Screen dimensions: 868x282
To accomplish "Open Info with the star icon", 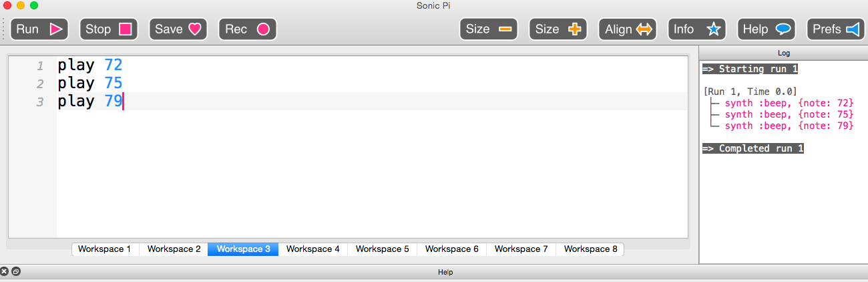I will (x=697, y=29).
